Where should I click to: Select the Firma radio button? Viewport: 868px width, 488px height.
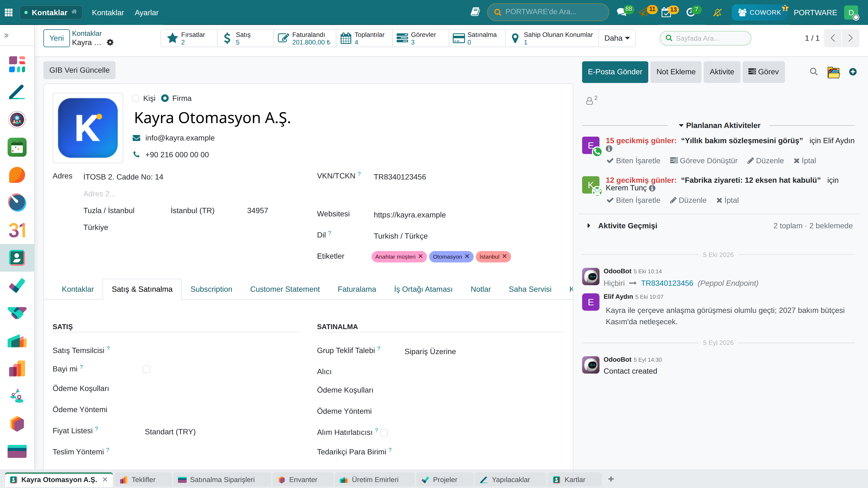tap(165, 98)
